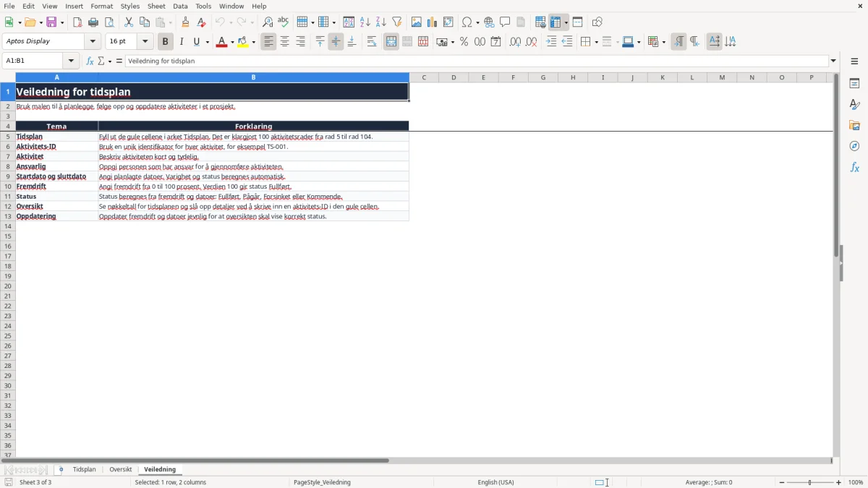Open the Format menu

click(102, 6)
